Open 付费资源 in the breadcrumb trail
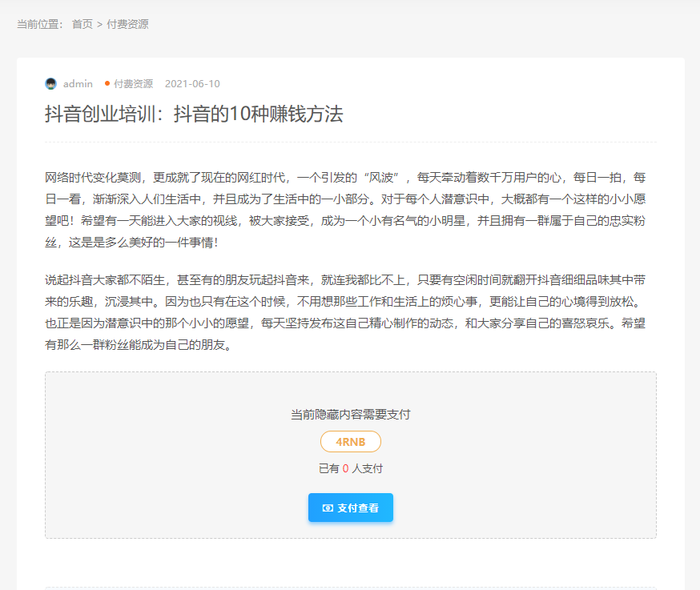The width and height of the screenshot is (700, 590). tap(127, 24)
